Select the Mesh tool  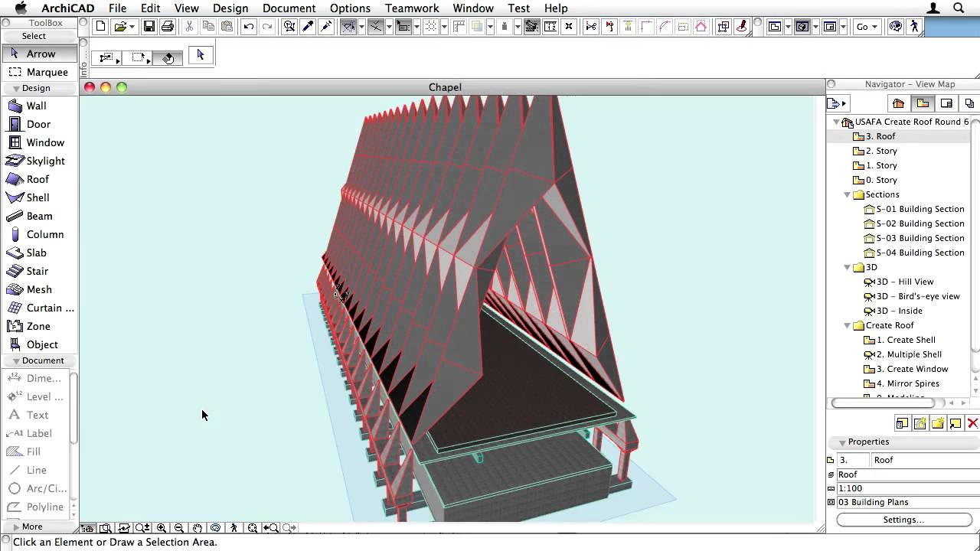click(x=38, y=289)
